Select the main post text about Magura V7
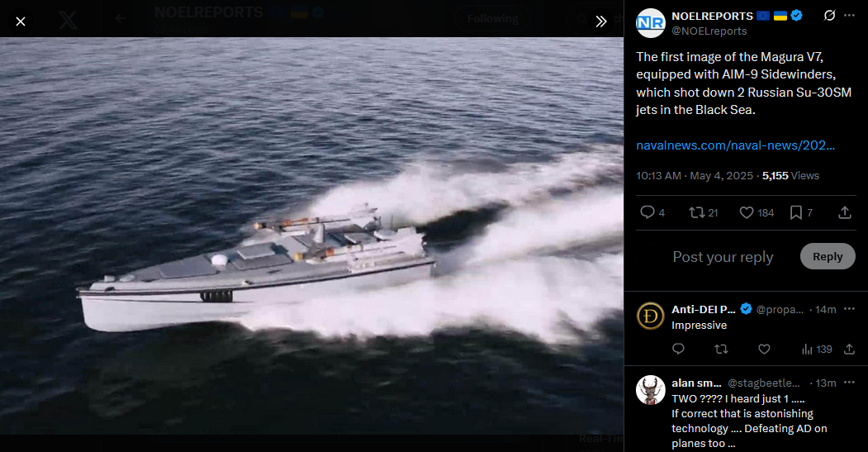 [743, 83]
